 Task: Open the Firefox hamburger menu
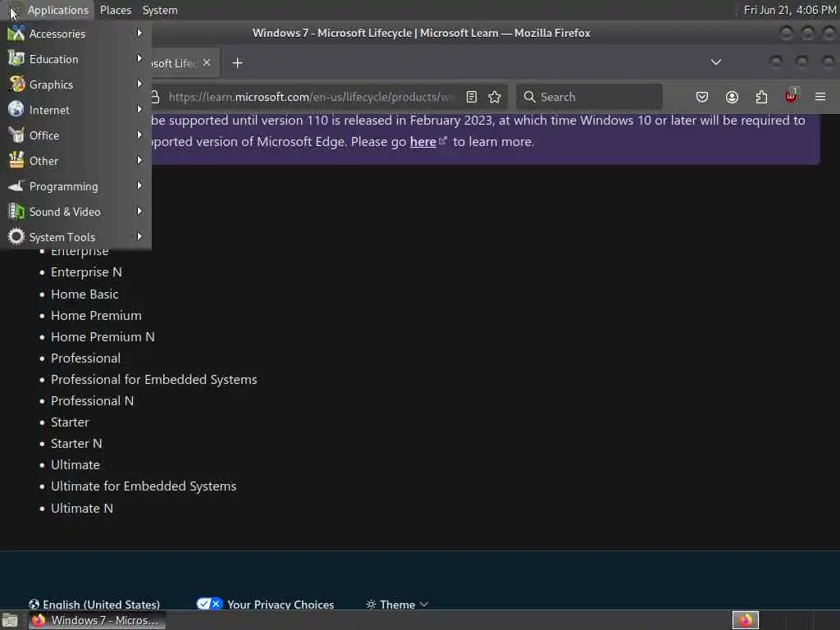pos(820,97)
